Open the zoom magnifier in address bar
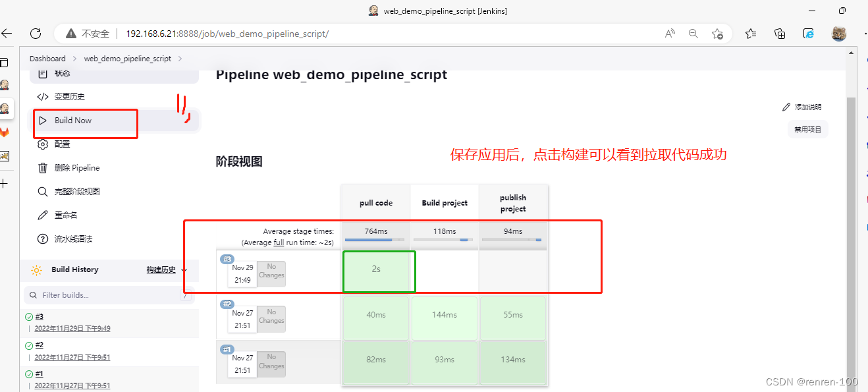This screenshot has width=868, height=392. [693, 34]
